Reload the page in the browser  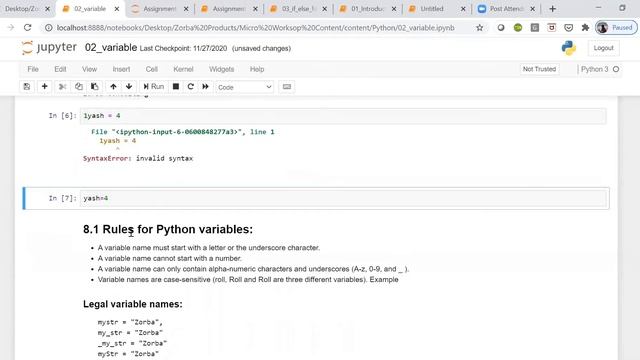pyautogui.click(x=28, y=27)
